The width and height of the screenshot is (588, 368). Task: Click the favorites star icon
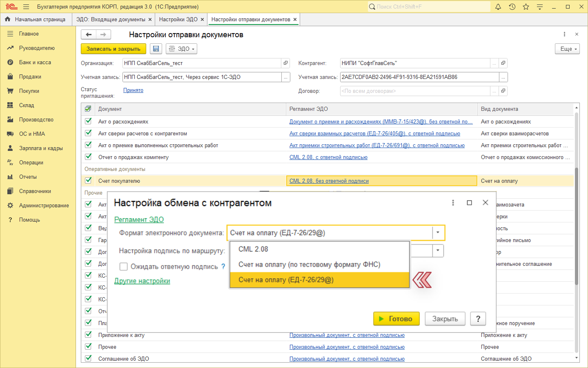pyautogui.click(x=526, y=7)
